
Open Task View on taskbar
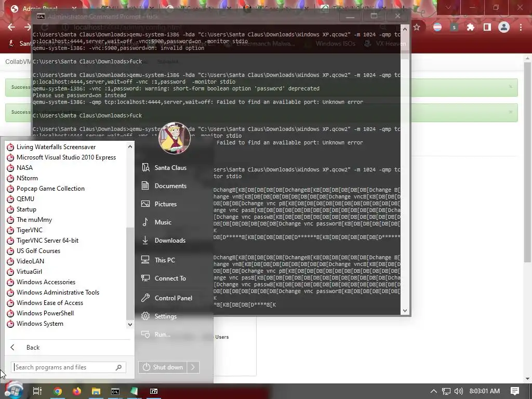click(x=37, y=391)
